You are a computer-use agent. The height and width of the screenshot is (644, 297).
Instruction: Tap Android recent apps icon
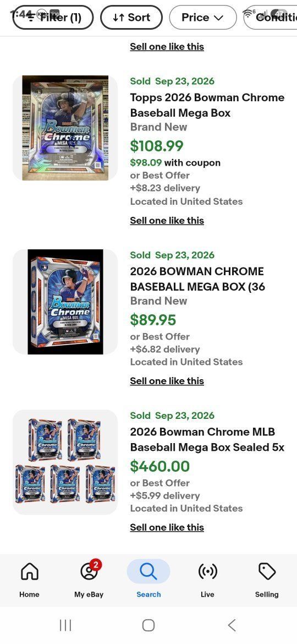[x=65, y=625]
